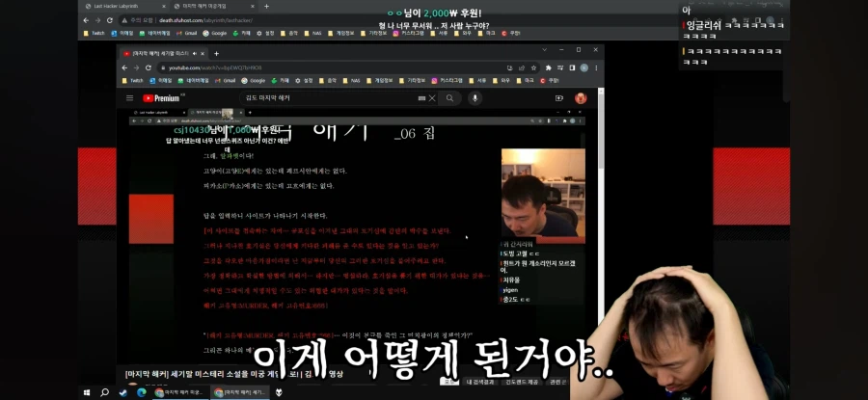Close the YouTube video tab
Screen dimensions: 868x400
pos(203,54)
